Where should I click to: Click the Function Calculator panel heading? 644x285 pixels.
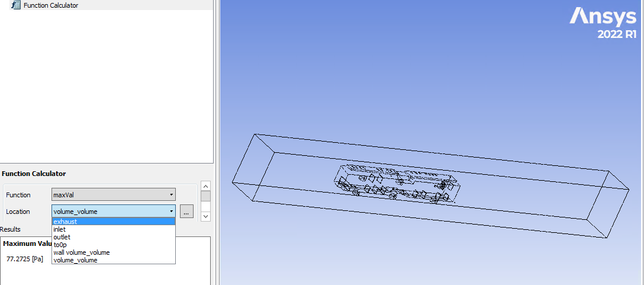(34, 174)
